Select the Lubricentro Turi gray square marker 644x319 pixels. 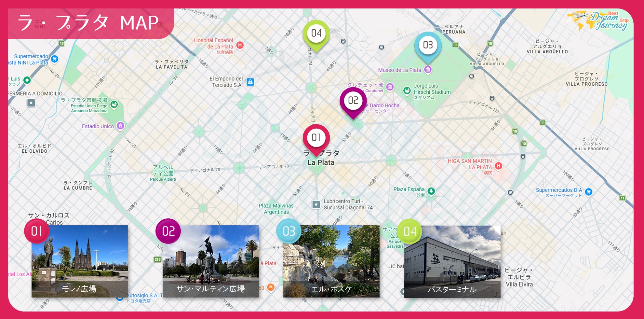316,204
